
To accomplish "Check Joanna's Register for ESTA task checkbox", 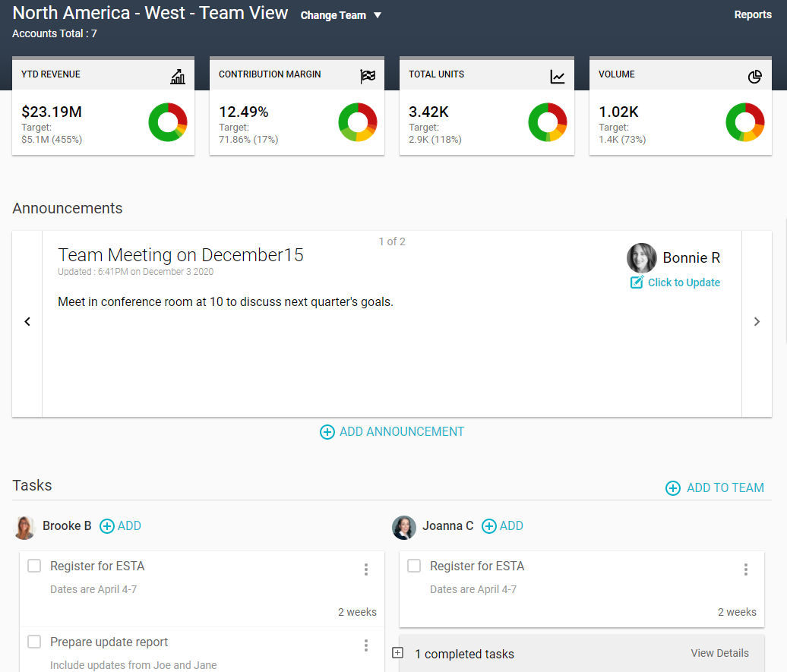I will click(413, 566).
